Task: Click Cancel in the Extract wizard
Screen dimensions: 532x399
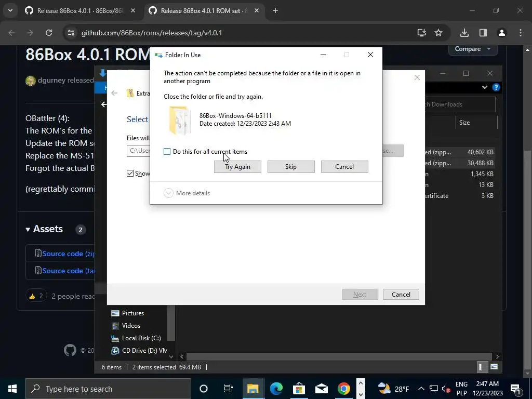Action: pos(401,294)
